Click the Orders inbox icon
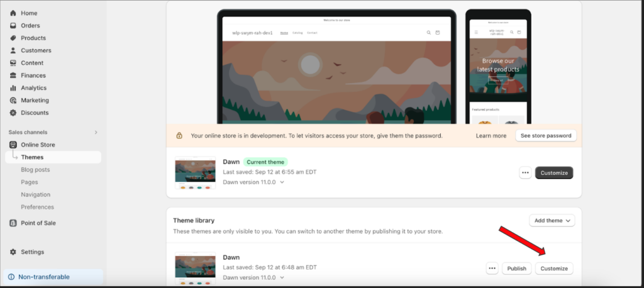 pyautogui.click(x=13, y=26)
